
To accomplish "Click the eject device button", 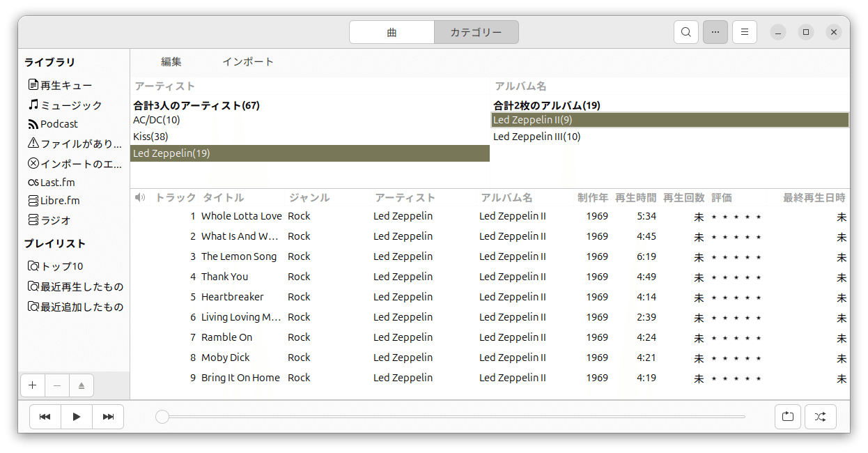I will [x=81, y=385].
